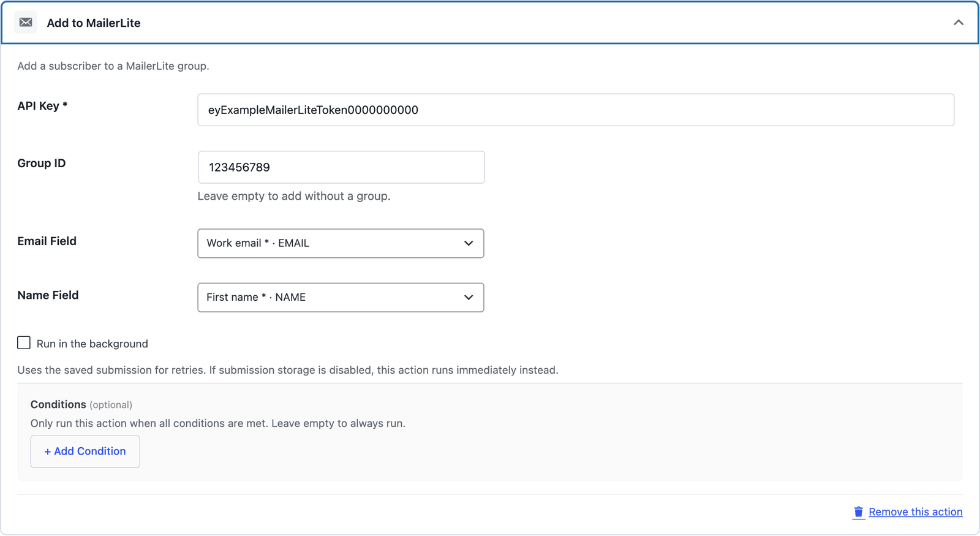Click the 'Only run this action when' description
Viewport: 980px width, 536px height.
pyautogui.click(x=218, y=423)
